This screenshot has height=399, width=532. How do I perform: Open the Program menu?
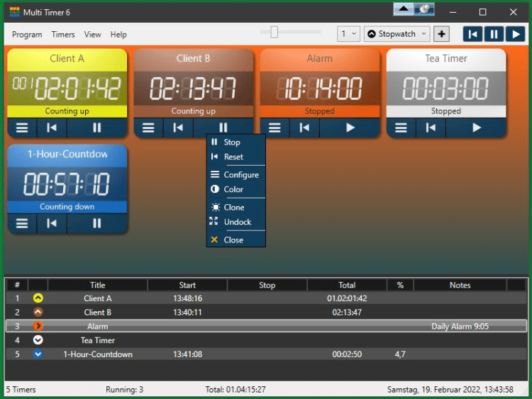(27, 35)
